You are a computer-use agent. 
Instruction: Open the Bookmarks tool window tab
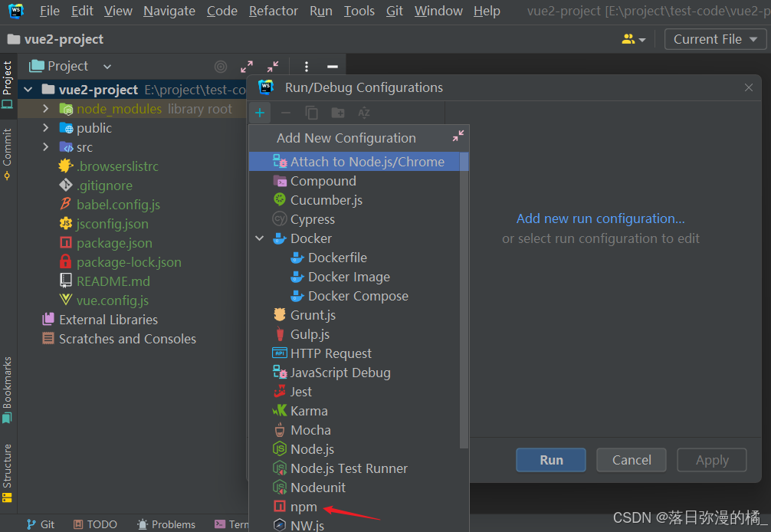[7, 389]
